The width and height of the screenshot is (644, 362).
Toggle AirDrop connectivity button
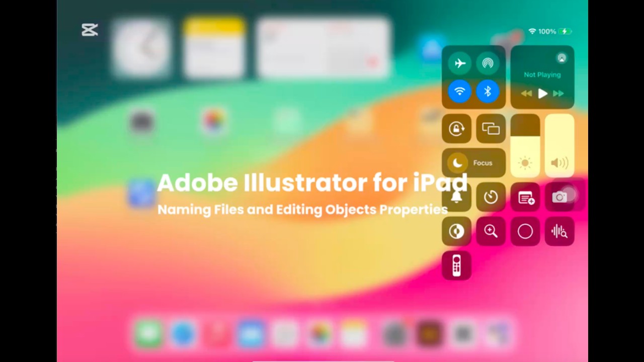coord(488,63)
